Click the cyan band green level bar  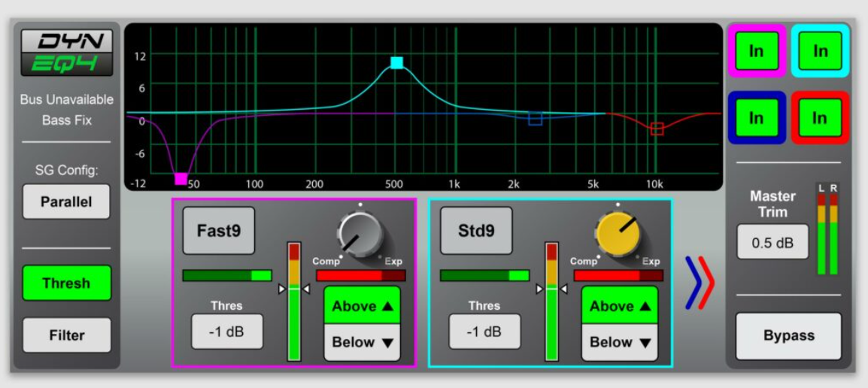484,276
